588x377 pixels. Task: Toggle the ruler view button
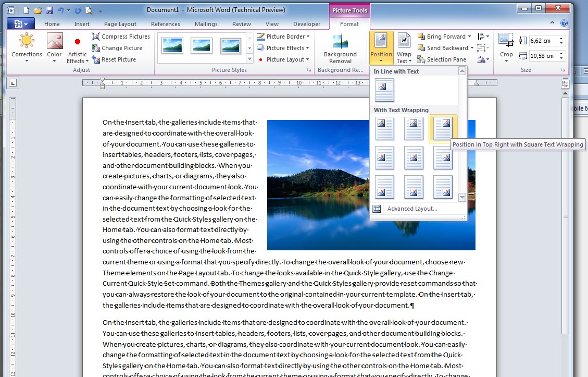[x=565, y=84]
